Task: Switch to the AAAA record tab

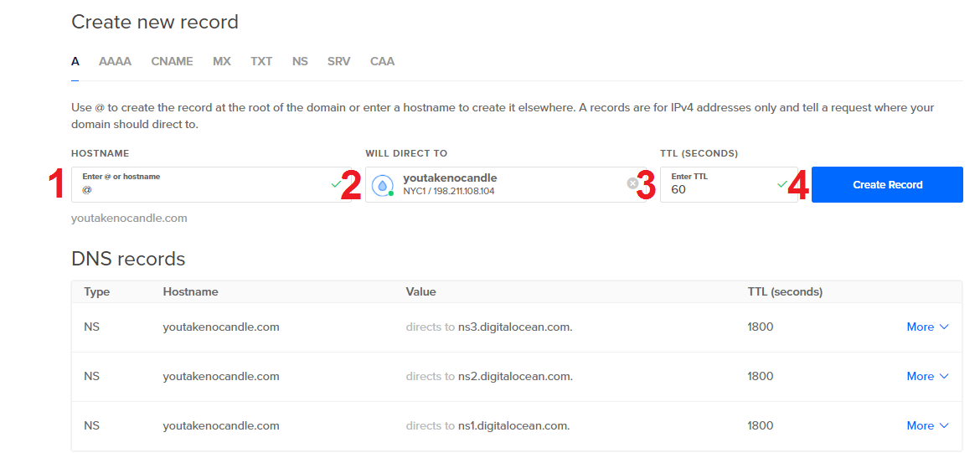Action: (115, 61)
